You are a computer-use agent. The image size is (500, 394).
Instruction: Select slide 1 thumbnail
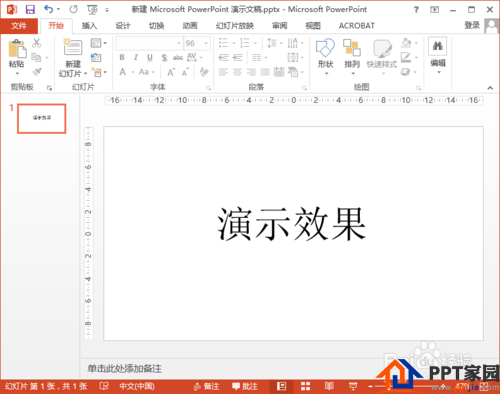[42, 118]
